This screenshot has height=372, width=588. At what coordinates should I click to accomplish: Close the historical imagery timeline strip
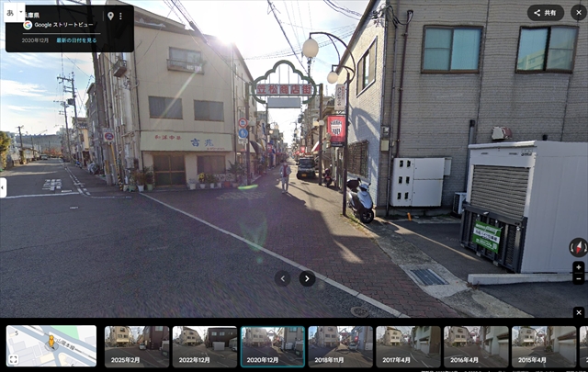click(x=578, y=313)
